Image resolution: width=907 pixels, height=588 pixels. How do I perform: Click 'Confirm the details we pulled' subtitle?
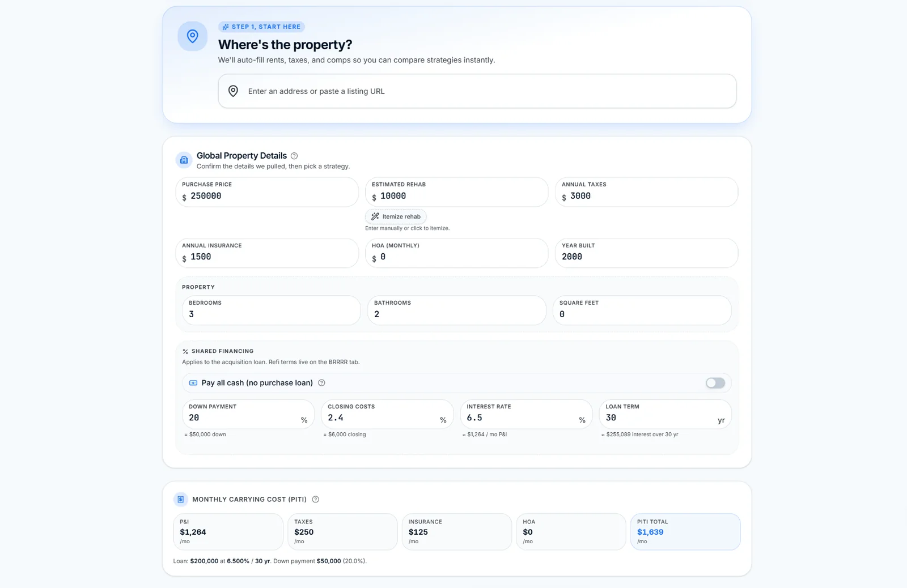point(273,167)
